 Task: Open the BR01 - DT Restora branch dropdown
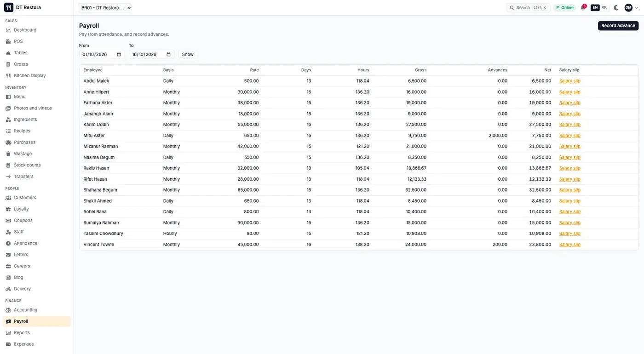click(105, 8)
